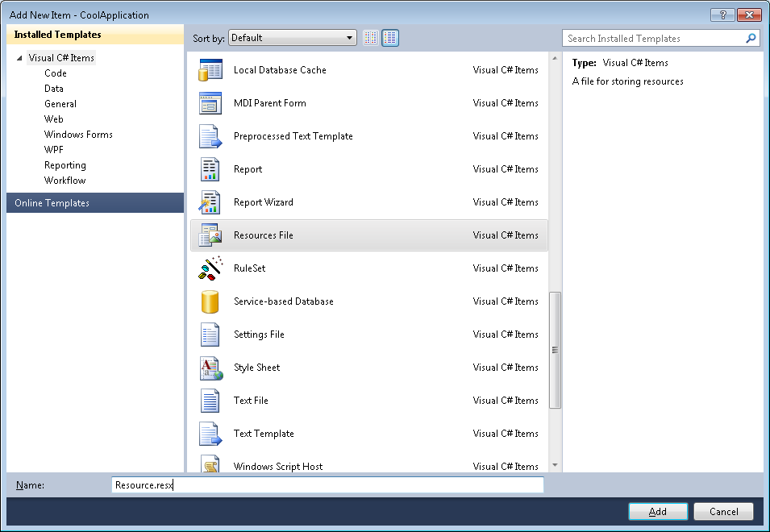Click the 'Style Sheet' name text
770x532 pixels.
[x=257, y=367]
